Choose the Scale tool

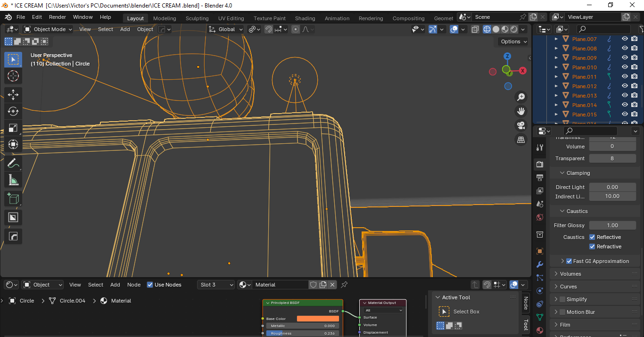(x=13, y=128)
